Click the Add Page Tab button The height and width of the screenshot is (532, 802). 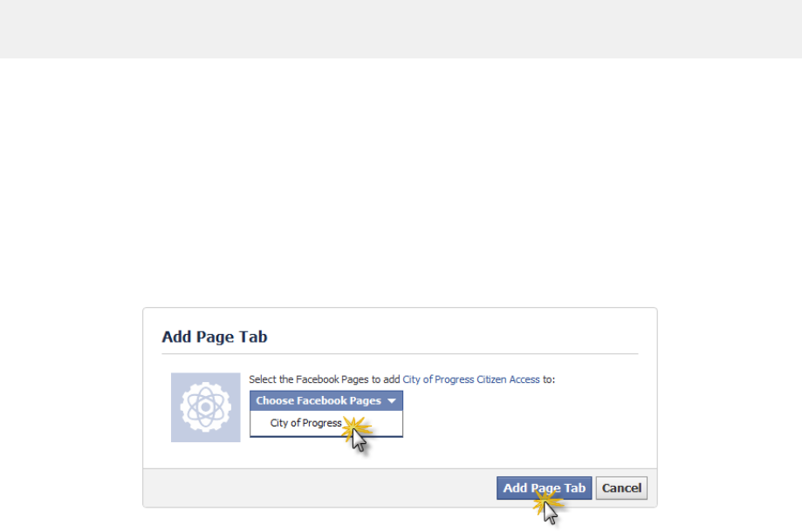pos(545,488)
